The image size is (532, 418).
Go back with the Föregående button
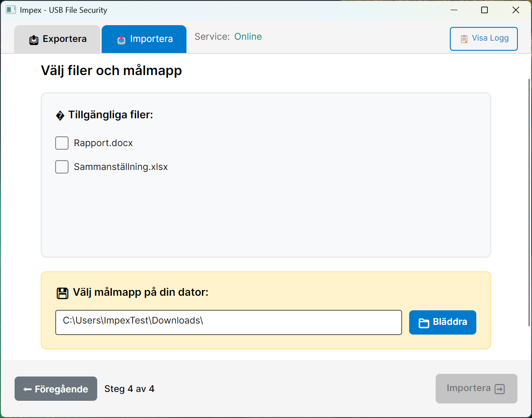pyautogui.click(x=56, y=389)
